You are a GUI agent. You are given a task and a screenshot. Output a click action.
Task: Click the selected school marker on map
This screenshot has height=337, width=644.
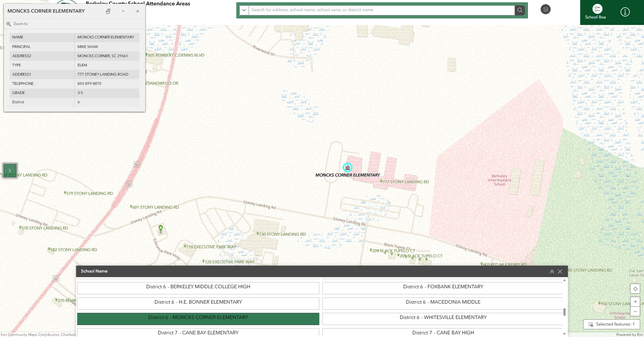(x=347, y=167)
